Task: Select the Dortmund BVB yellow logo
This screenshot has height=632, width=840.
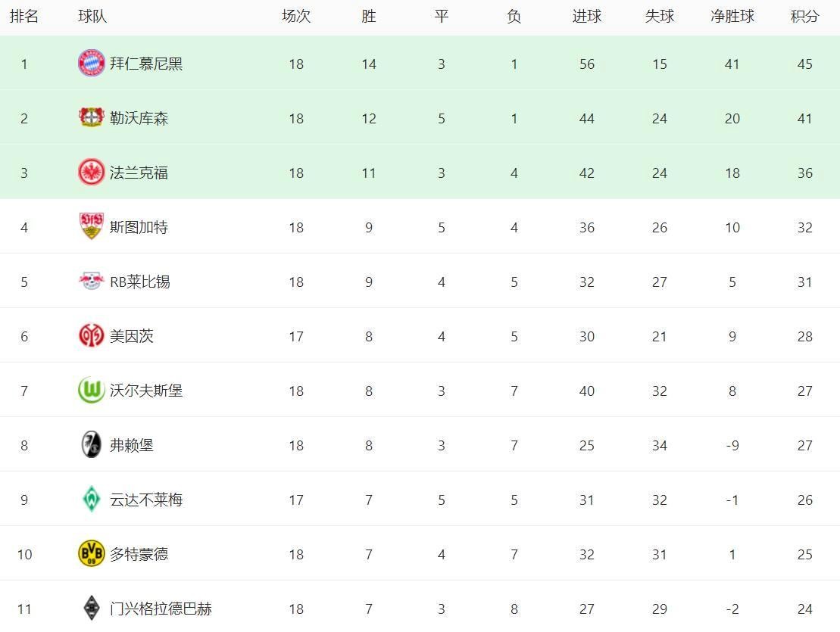Action: point(91,554)
